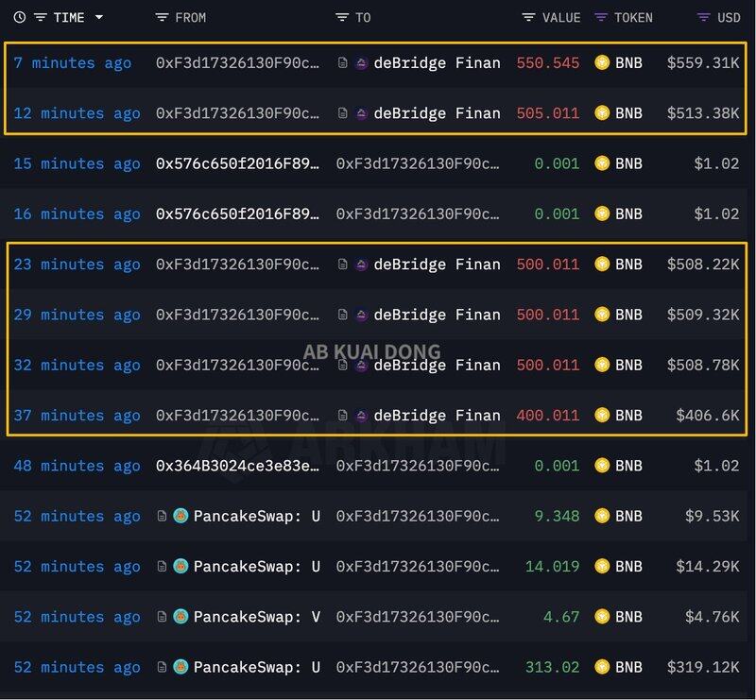The image size is (756, 700).
Task: Click the $509.32K USD amount
Action: tap(703, 315)
